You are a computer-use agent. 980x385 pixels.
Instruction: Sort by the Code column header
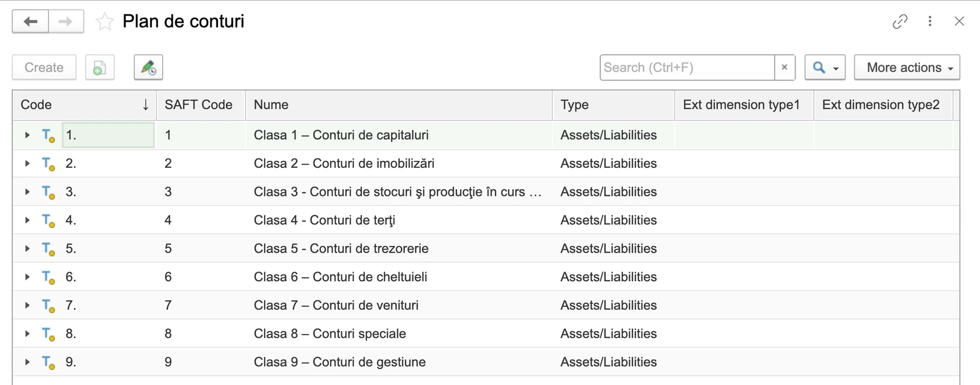coord(84,105)
